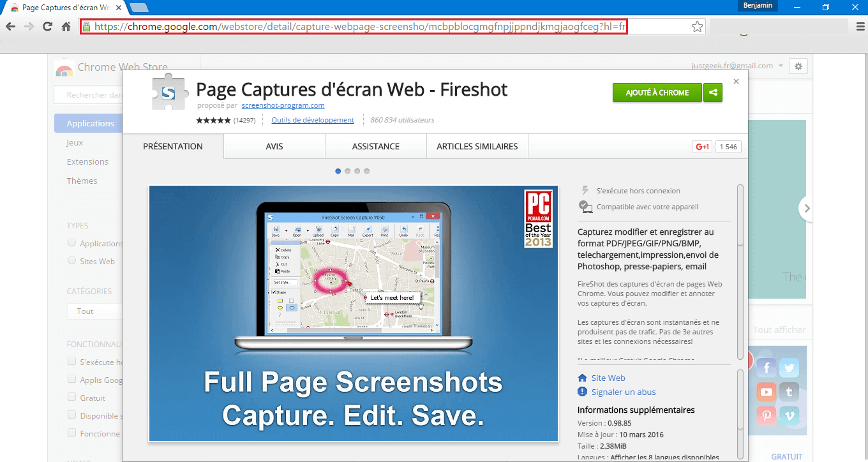The image size is (868, 462).
Task: Click the browser forward arrow
Action: tap(29, 26)
